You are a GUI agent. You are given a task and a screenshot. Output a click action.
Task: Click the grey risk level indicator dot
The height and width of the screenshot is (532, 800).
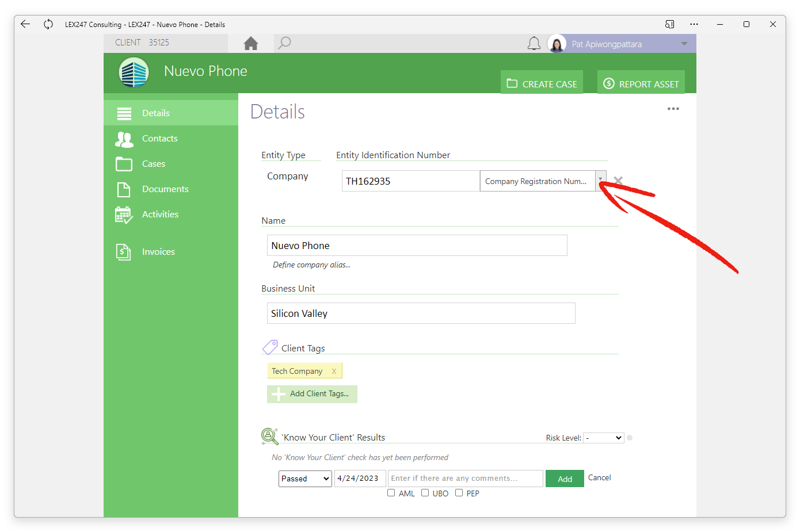pos(630,438)
